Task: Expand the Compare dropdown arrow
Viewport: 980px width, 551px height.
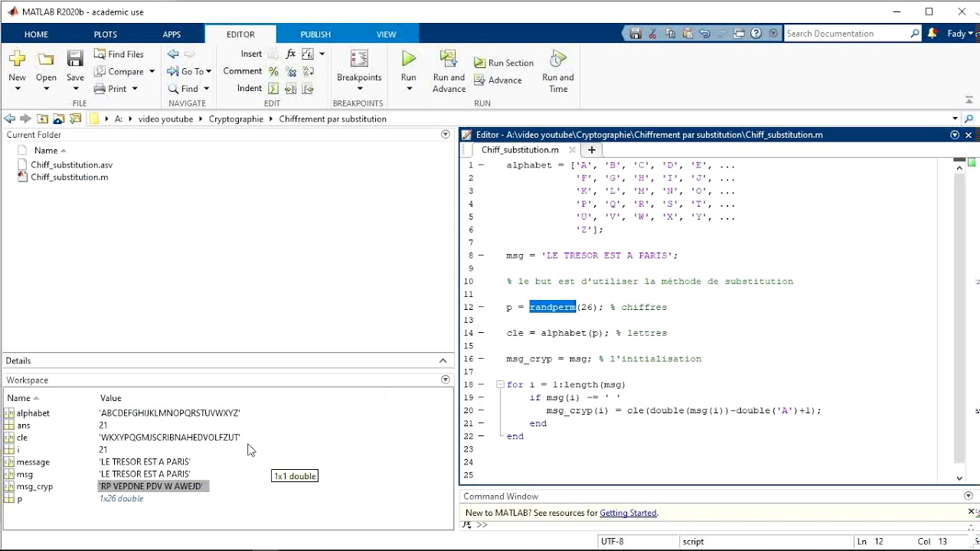Action: 152,72
